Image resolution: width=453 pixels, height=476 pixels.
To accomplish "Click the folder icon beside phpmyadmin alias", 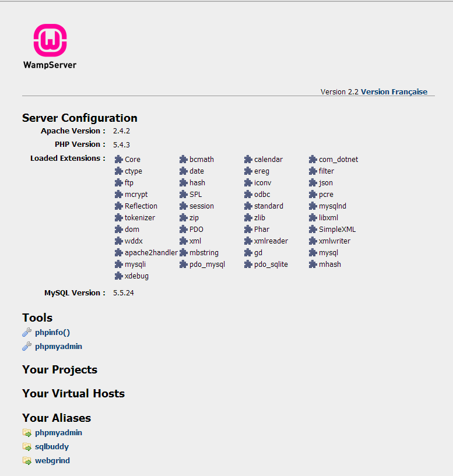I will tap(27, 432).
